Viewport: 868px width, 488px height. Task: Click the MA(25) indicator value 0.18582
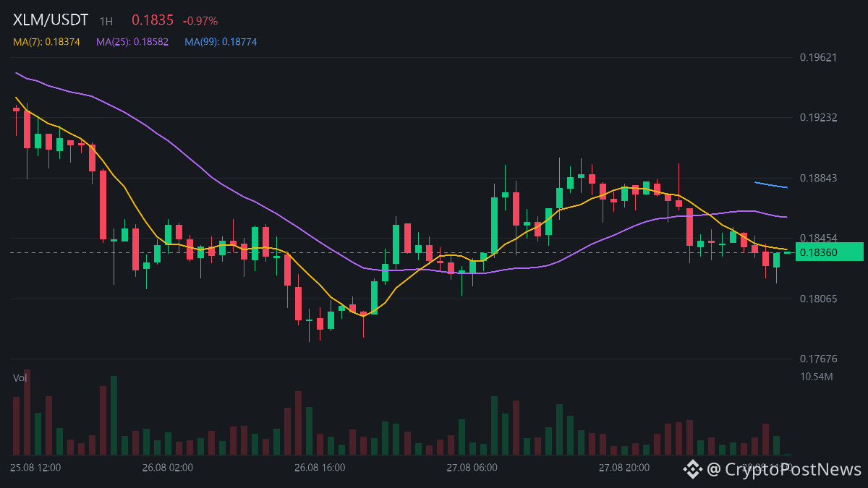[x=132, y=42]
